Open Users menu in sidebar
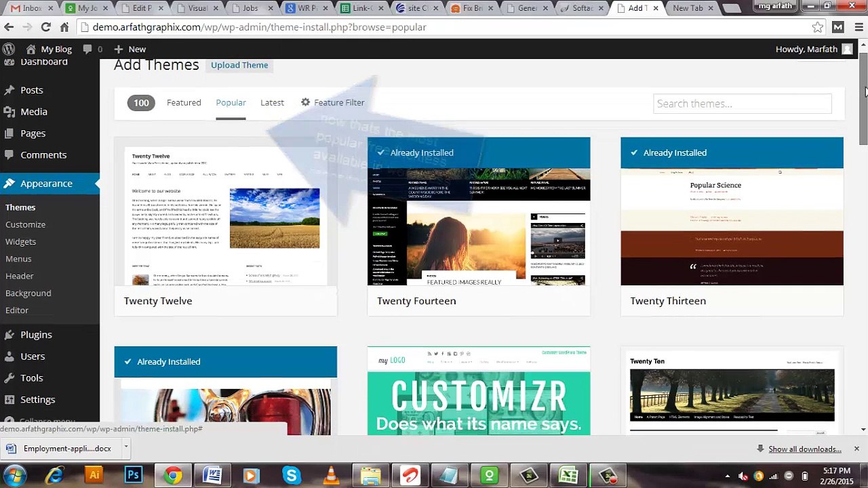This screenshot has width=868, height=488. click(x=33, y=357)
